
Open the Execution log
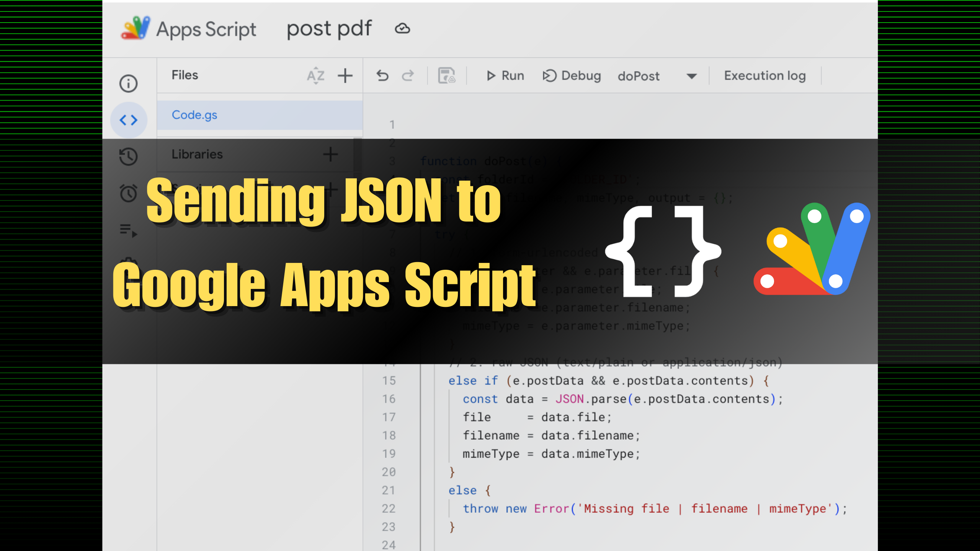764,75
